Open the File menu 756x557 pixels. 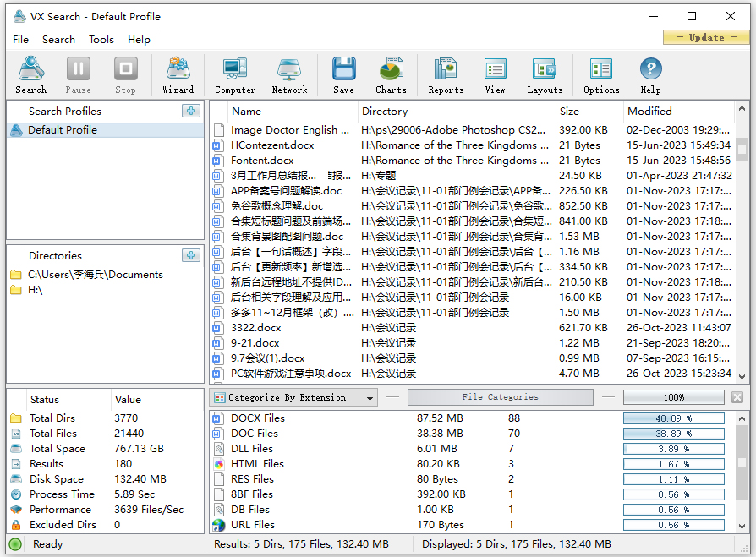coord(20,39)
